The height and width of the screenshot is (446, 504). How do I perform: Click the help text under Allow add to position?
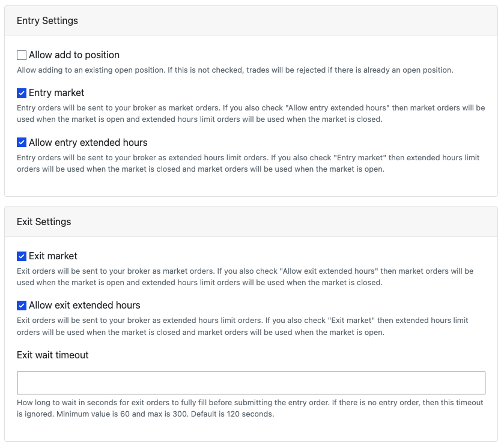tap(234, 70)
